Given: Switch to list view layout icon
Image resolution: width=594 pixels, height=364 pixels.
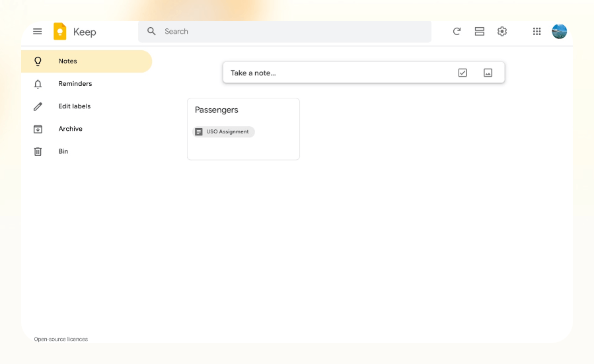Looking at the screenshot, I should pos(480,32).
